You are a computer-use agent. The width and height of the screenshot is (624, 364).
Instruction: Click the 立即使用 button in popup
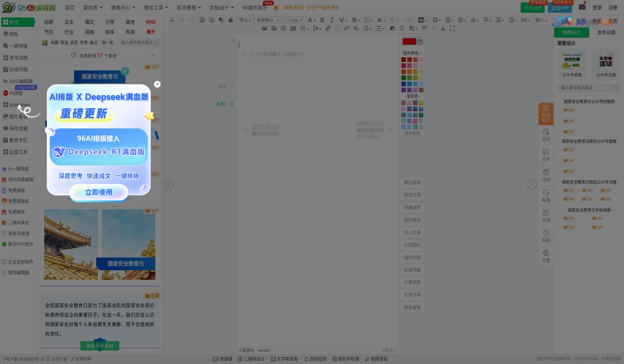click(x=99, y=192)
